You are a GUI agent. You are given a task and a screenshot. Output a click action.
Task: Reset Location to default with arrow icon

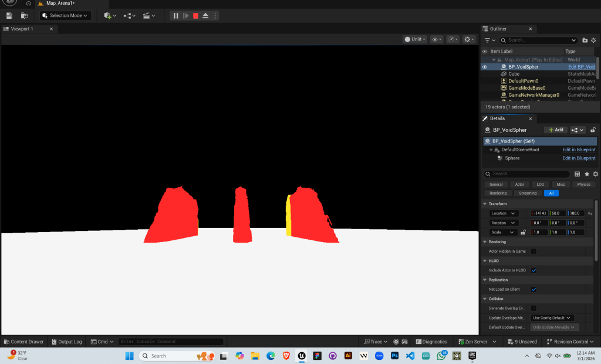pyautogui.click(x=590, y=213)
